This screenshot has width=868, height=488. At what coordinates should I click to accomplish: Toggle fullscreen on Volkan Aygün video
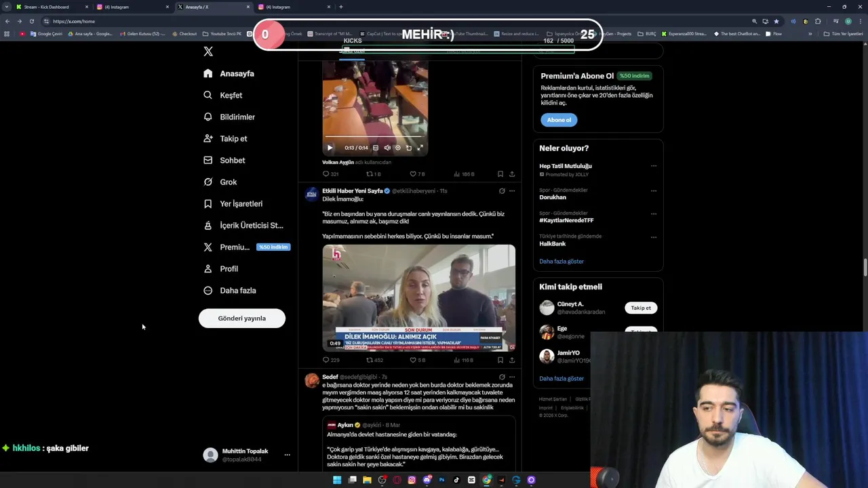pos(420,148)
